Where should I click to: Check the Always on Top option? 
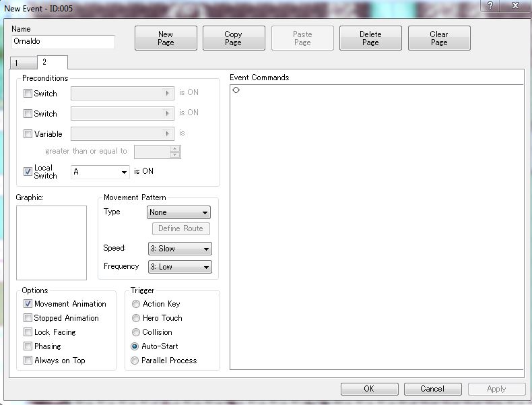pos(28,361)
